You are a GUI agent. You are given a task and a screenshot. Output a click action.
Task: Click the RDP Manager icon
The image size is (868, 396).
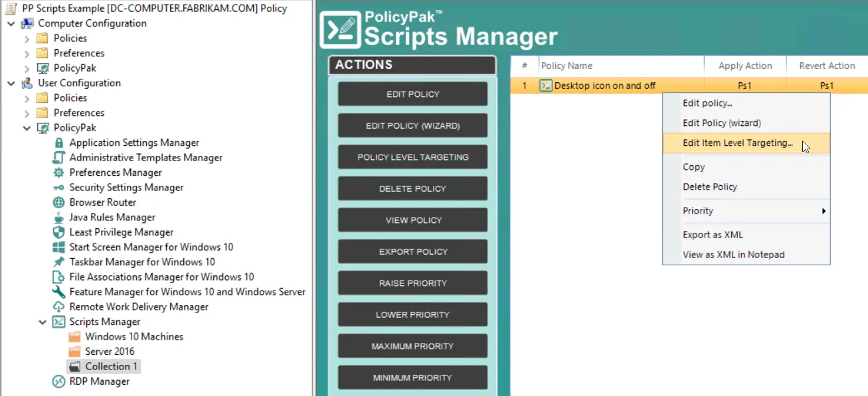point(58,381)
